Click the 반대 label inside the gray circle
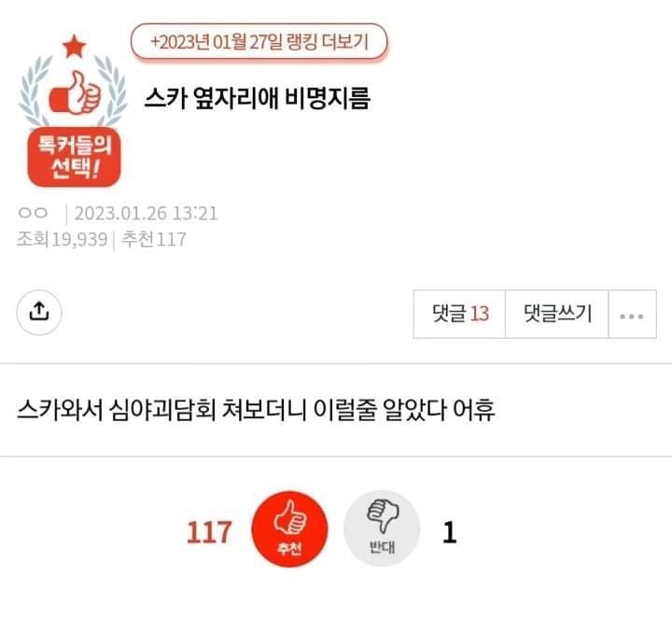672x620 pixels. [x=382, y=547]
